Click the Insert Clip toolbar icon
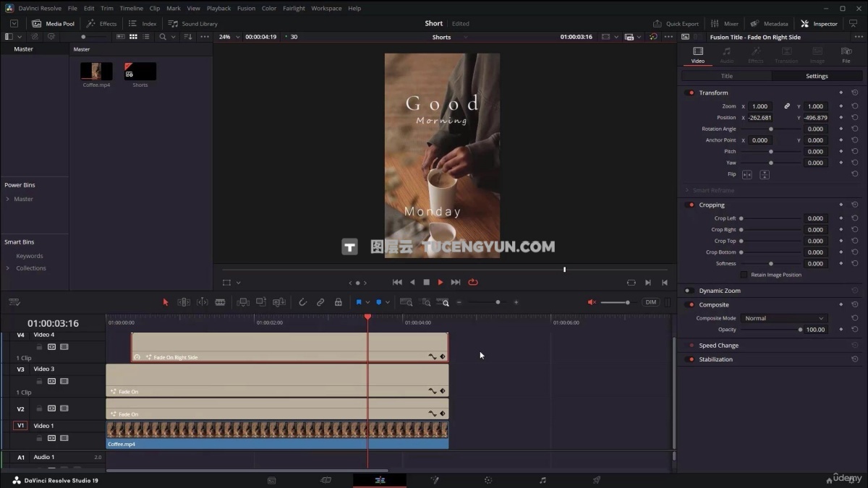868x488 pixels. click(x=243, y=302)
